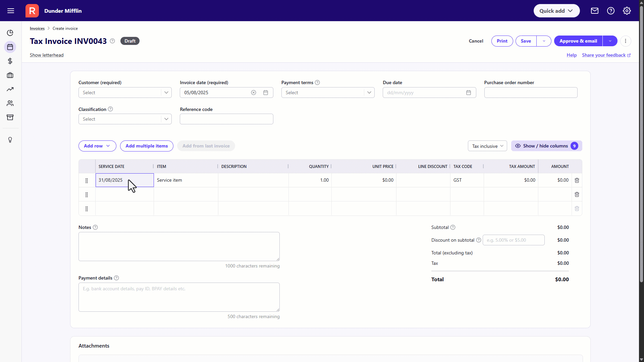Click the Subtotal help icon

pyautogui.click(x=453, y=227)
